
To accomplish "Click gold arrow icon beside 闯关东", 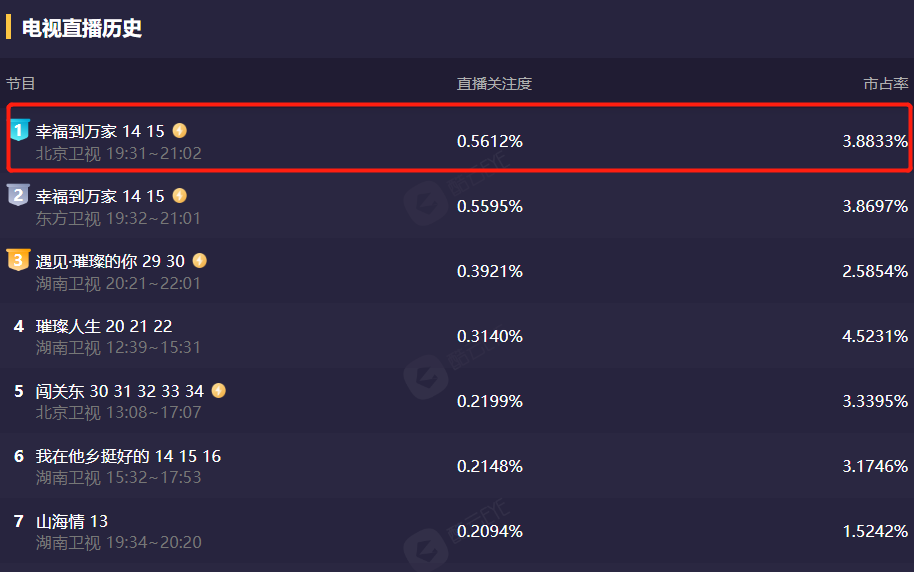I will coord(219,390).
